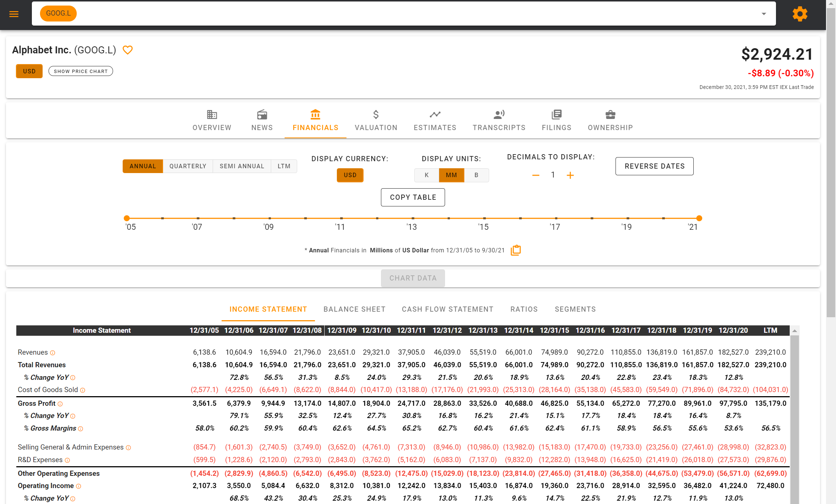This screenshot has width=836, height=504.
Task: Increase decimals with the plus icon
Action: (x=570, y=175)
